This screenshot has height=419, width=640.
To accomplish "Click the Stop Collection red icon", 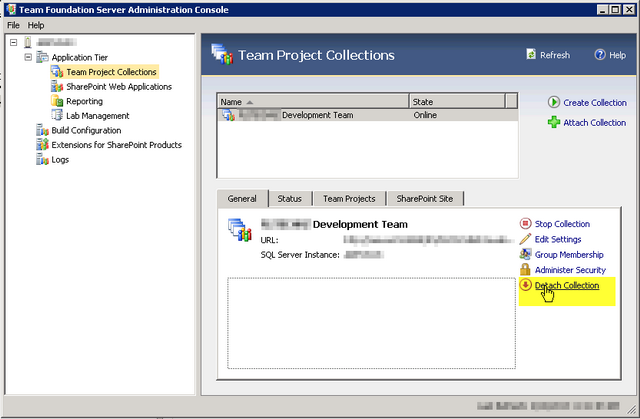I will [525, 223].
